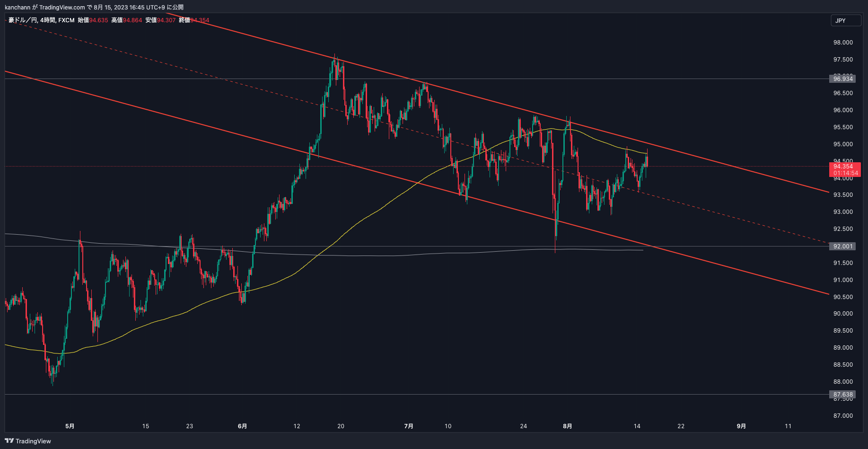Click the opening value 94.635
This screenshot has width=868, height=449.
[99, 20]
